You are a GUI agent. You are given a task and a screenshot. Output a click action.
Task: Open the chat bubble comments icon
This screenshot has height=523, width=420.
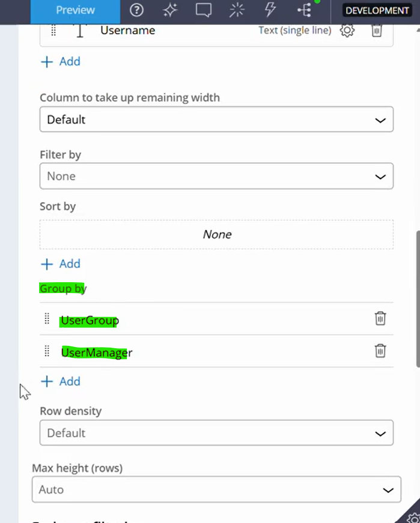[204, 10]
